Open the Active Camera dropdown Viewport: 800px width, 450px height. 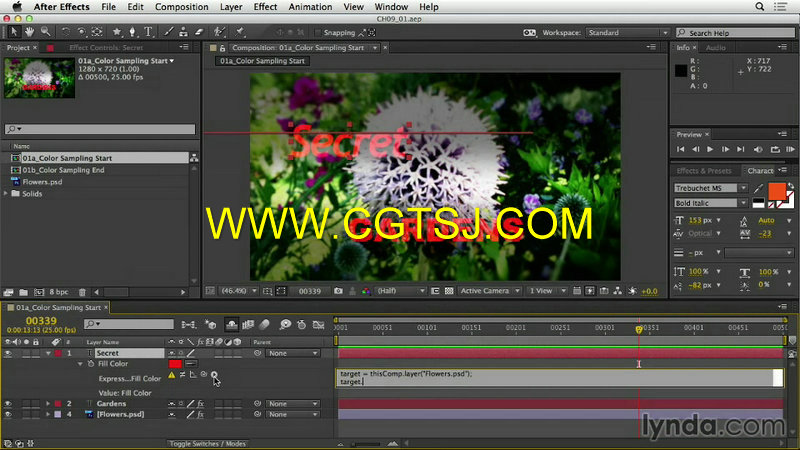(490, 291)
